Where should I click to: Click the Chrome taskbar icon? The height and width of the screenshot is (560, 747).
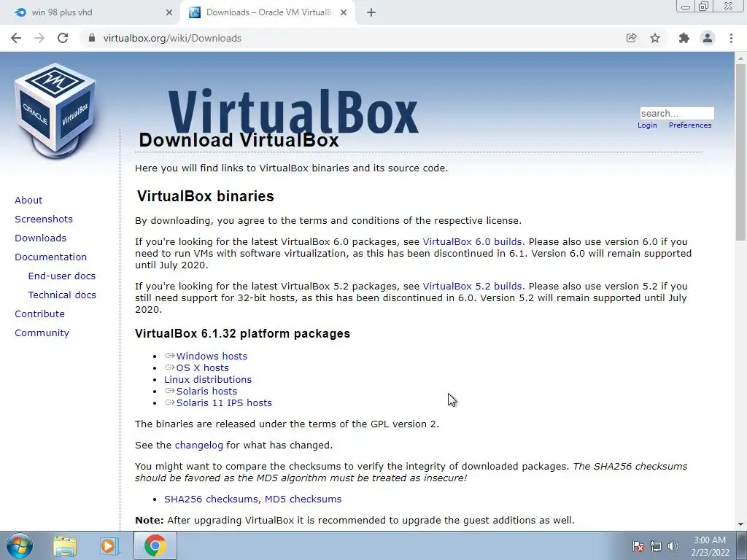pos(155,545)
